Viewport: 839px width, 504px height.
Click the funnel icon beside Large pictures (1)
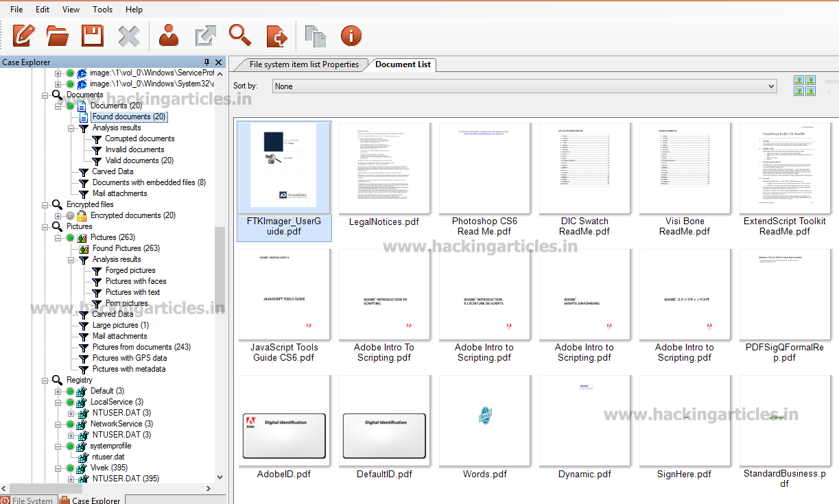pyautogui.click(x=84, y=325)
